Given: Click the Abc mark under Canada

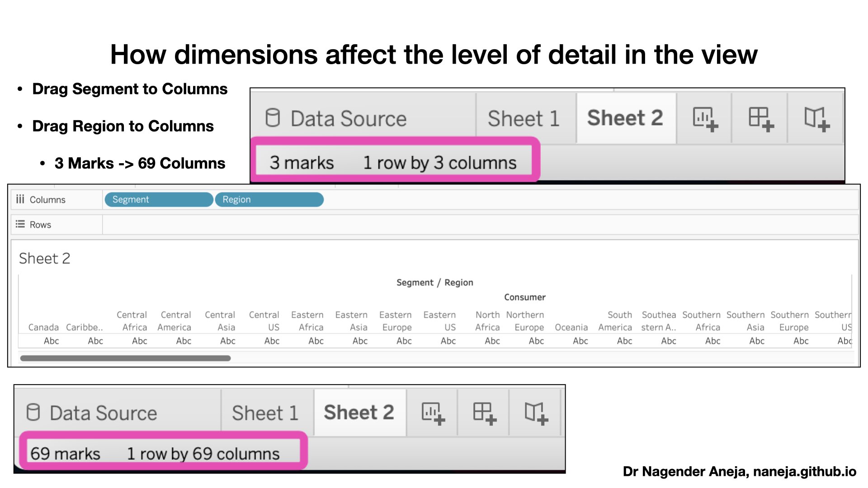Looking at the screenshot, I should [51, 341].
